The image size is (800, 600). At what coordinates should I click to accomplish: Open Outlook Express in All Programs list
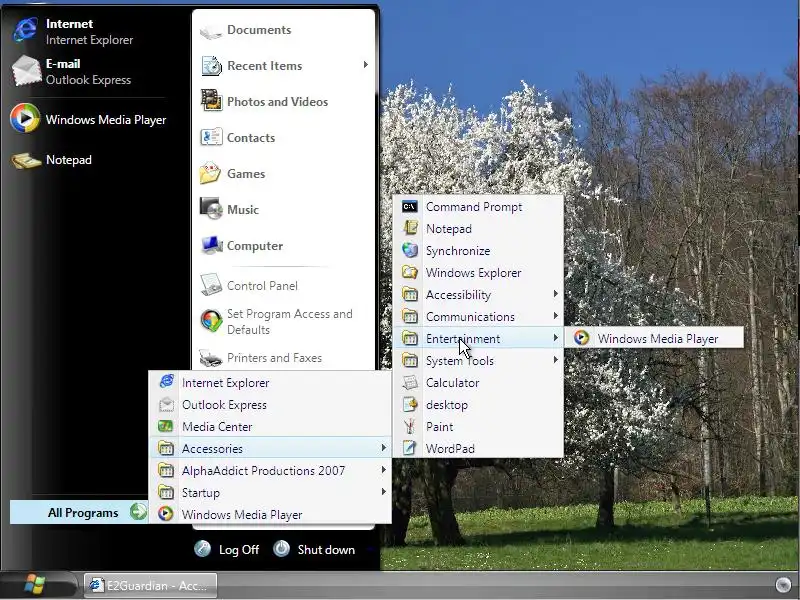coord(270,405)
